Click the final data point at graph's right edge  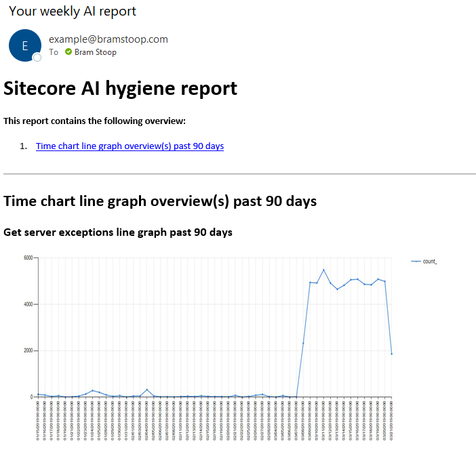[392, 354]
